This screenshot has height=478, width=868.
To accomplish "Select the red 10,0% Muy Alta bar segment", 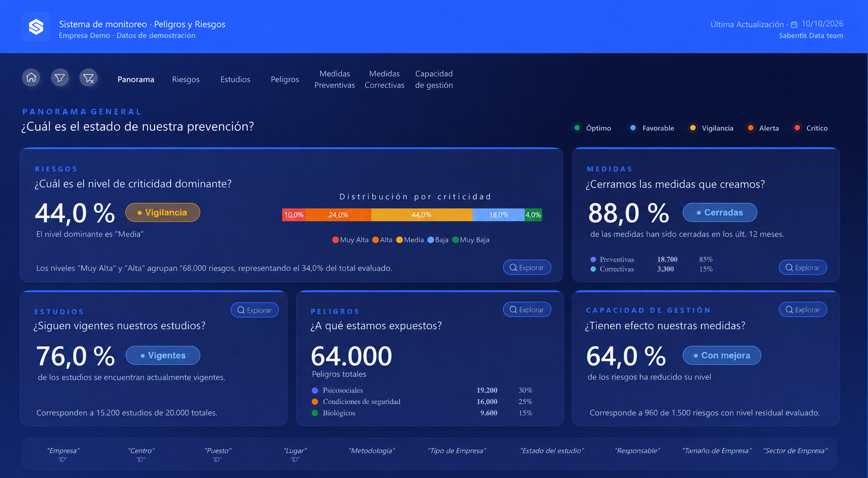I will [294, 215].
